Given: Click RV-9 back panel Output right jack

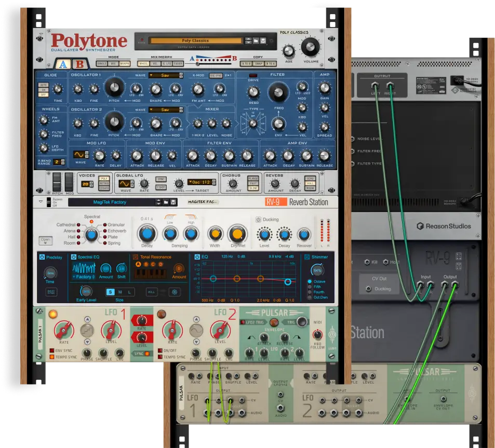Looking at the screenshot, I should [x=454, y=285].
